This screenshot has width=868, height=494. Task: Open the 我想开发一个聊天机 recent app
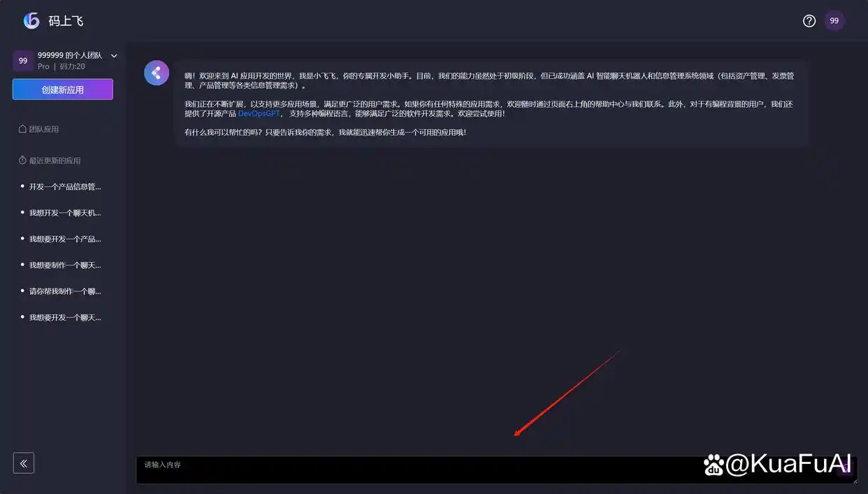[x=65, y=212]
